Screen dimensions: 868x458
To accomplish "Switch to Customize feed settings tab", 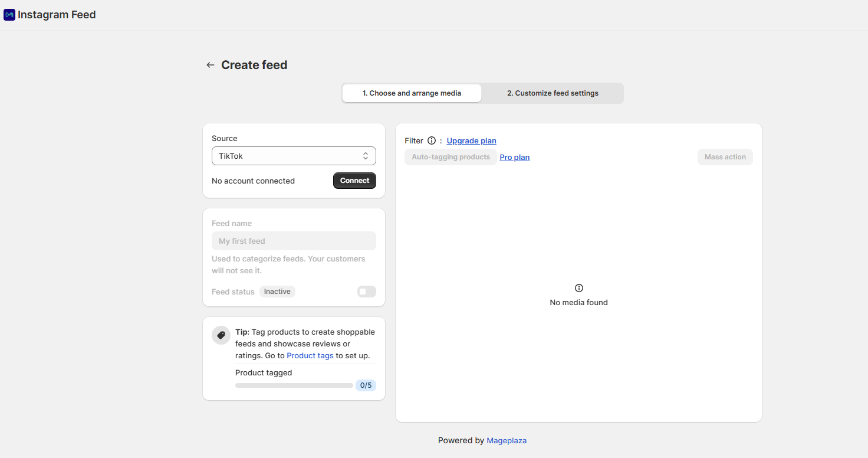I will (553, 93).
